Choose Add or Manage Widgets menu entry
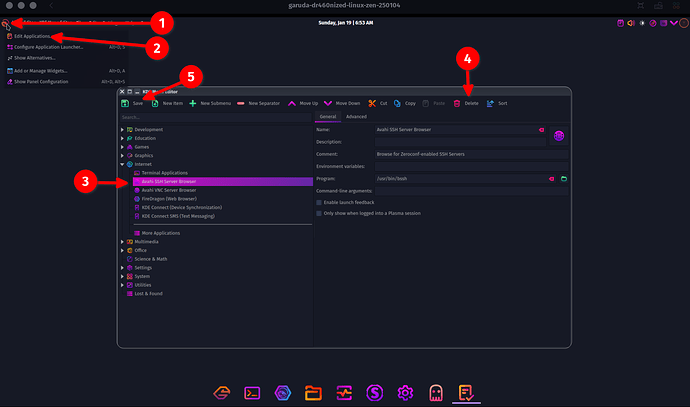 tap(66, 71)
